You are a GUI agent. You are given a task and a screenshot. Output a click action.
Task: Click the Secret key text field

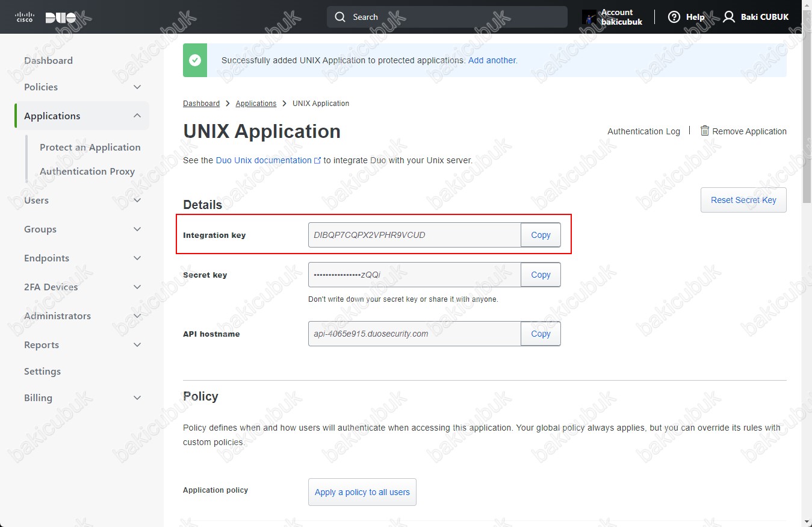[x=414, y=275]
